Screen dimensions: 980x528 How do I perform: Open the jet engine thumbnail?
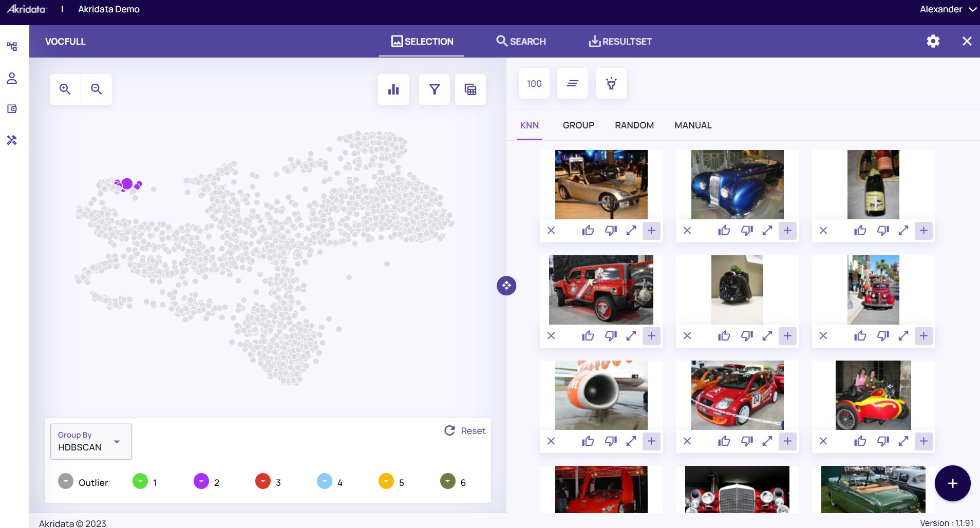pos(601,395)
